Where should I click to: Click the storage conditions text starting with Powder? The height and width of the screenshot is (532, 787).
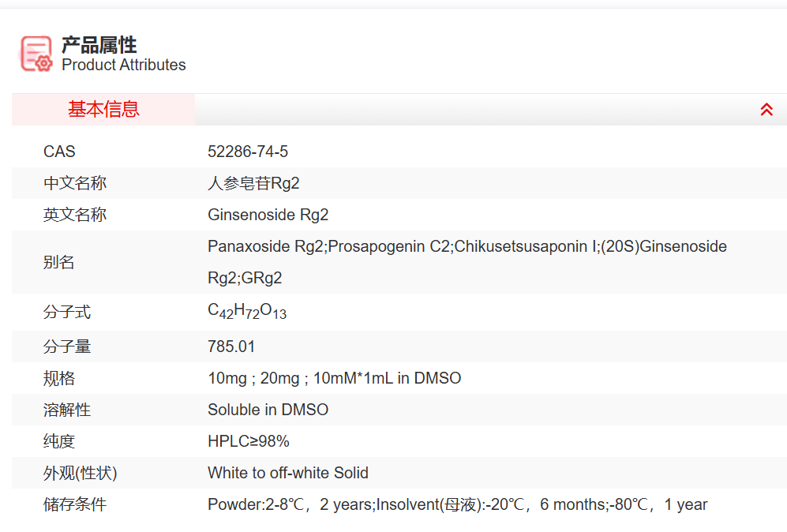457,504
